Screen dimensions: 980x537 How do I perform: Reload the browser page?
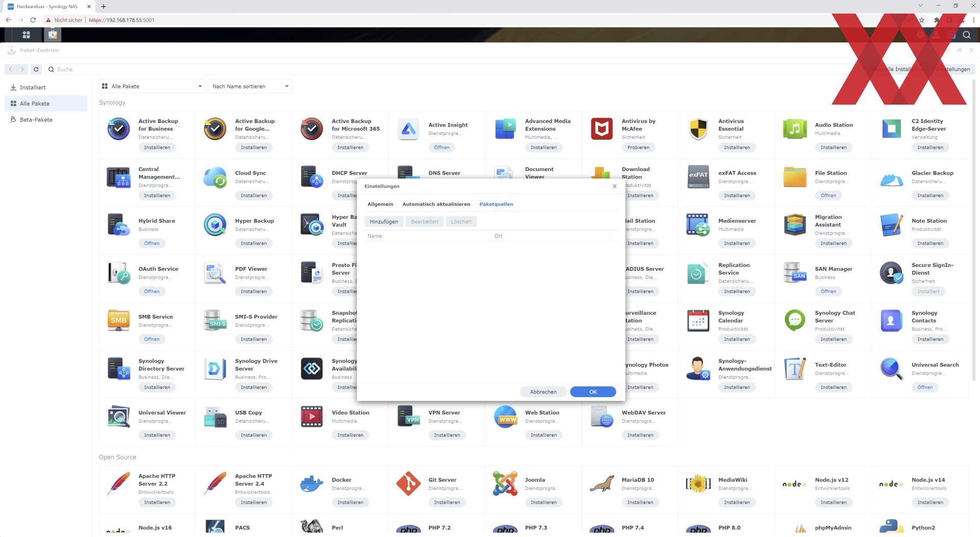click(x=33, y=20)
